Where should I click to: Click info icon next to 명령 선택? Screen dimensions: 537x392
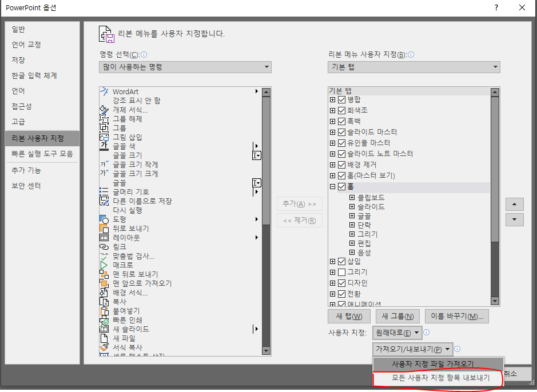point(144,55)
